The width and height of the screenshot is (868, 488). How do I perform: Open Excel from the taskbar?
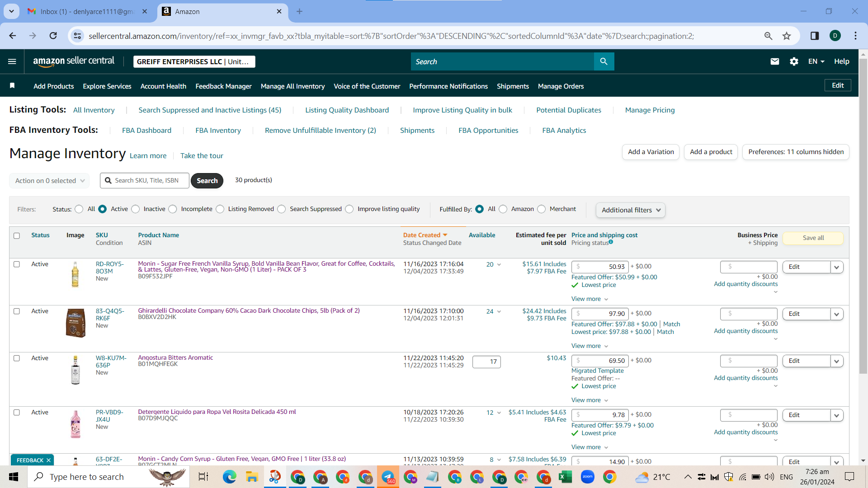565,477
